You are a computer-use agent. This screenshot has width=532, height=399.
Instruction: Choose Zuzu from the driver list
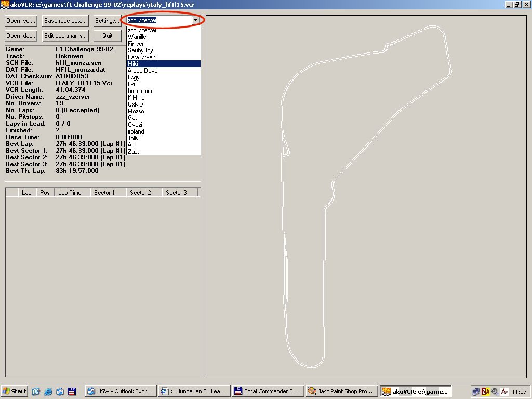(164, 152)
